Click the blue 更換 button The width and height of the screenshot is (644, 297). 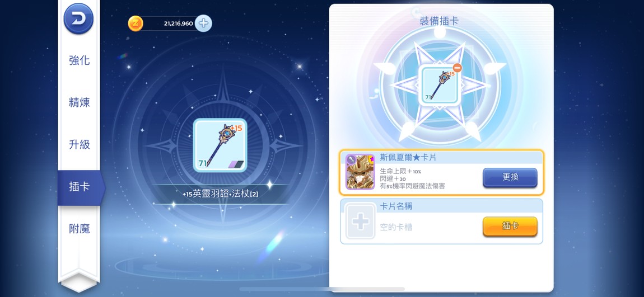coord(510,177)
